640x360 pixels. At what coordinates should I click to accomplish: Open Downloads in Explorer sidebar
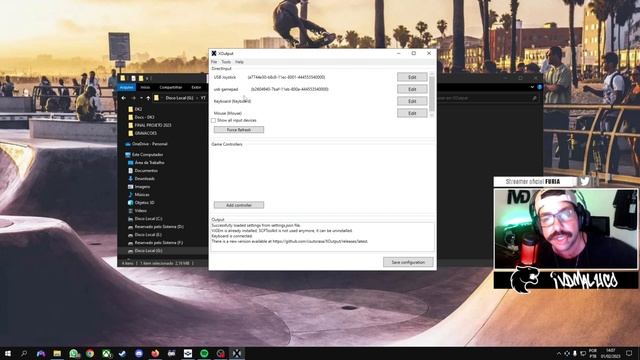(144, 179)
